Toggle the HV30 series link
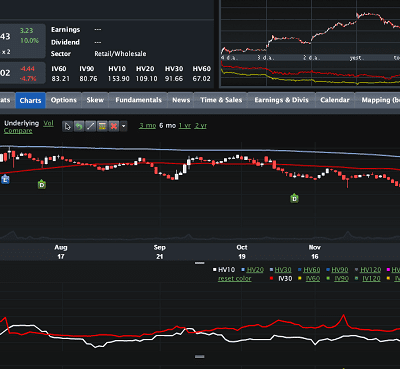400x369 pixels. click(x=283, y=270)
